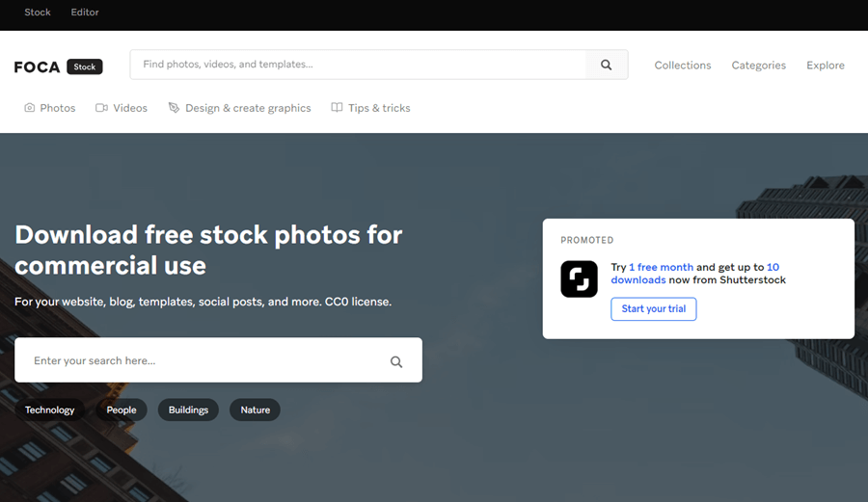This screenshot has width=868, height=502.
Task: Select the Nature tag pill
Action: 256,410
